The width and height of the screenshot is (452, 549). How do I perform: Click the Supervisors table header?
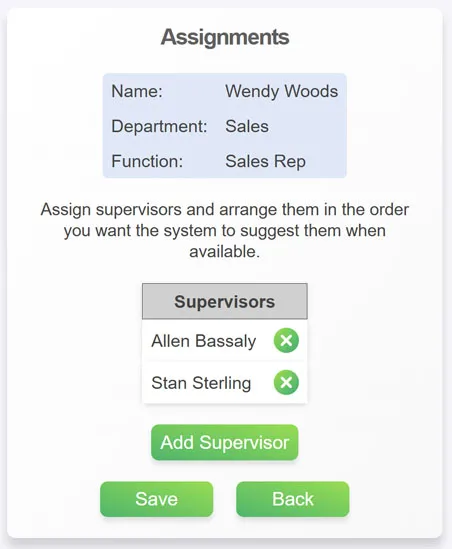click(225, 301)
